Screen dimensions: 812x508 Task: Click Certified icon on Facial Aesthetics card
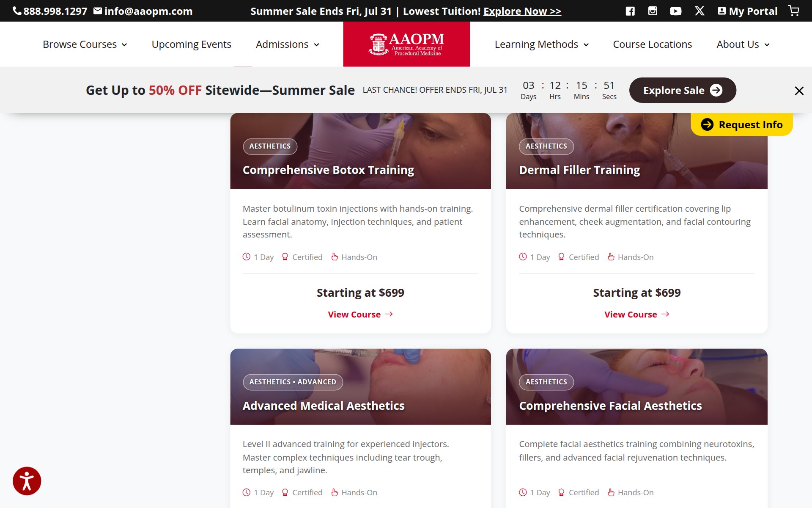click(x=561, y=492)
